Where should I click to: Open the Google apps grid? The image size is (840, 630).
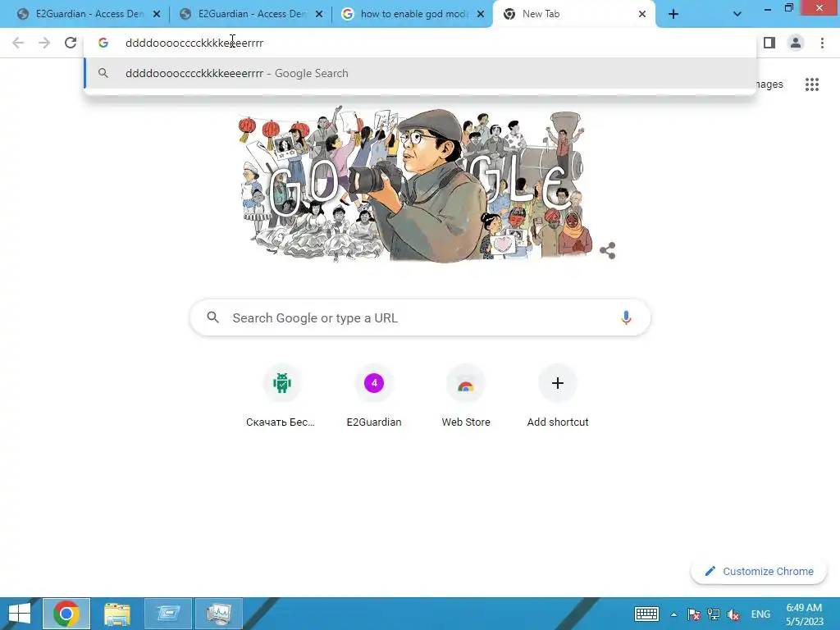tap(811, 84)
